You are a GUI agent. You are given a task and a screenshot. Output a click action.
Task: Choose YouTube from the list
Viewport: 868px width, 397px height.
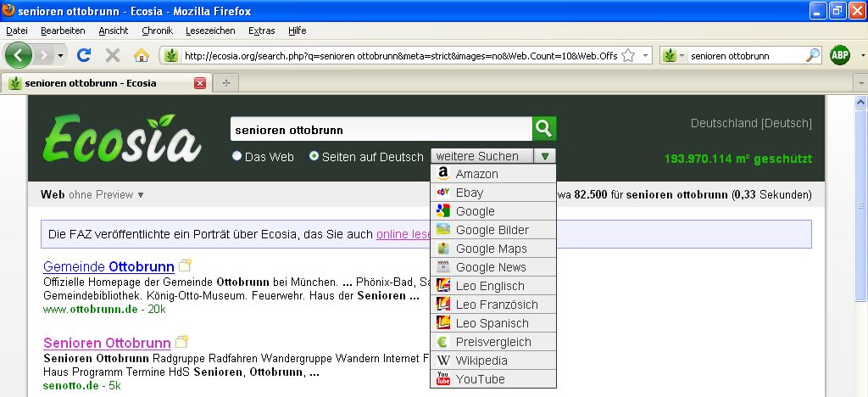[x=493, y=379]
